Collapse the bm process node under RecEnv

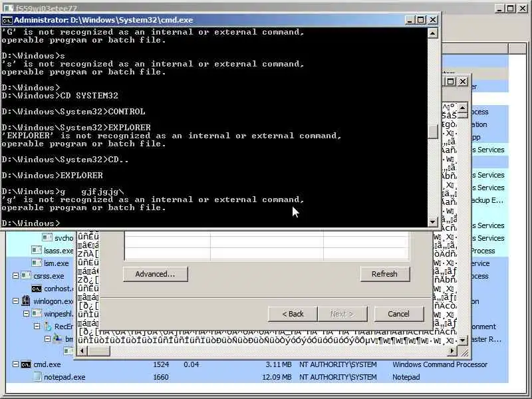click(47, 338)
